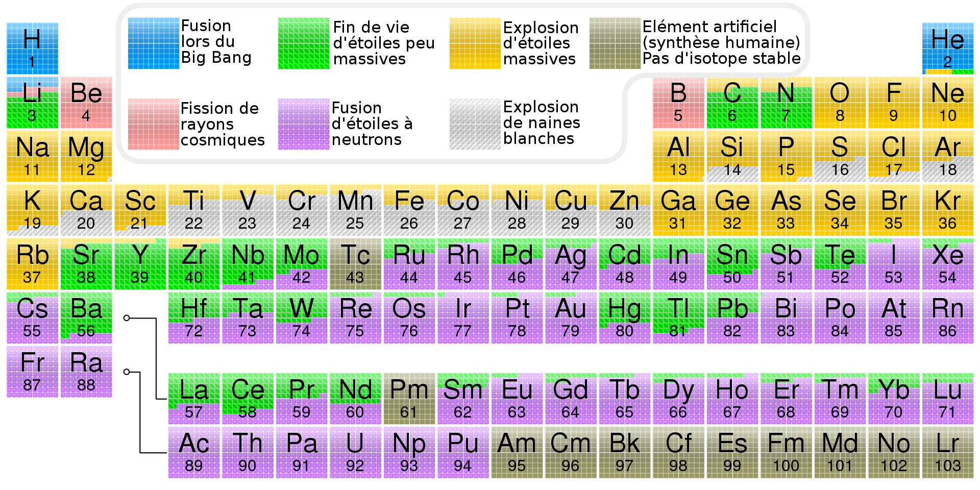Select the Technetium (Tc) tile numbered 43
Screen dimensions: 980x490
[355, 264]
